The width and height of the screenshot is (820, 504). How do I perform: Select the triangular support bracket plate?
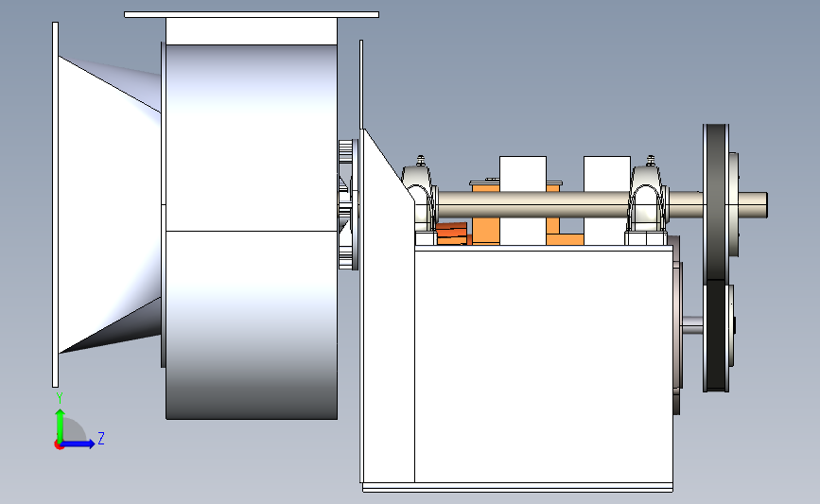(387, 304)
